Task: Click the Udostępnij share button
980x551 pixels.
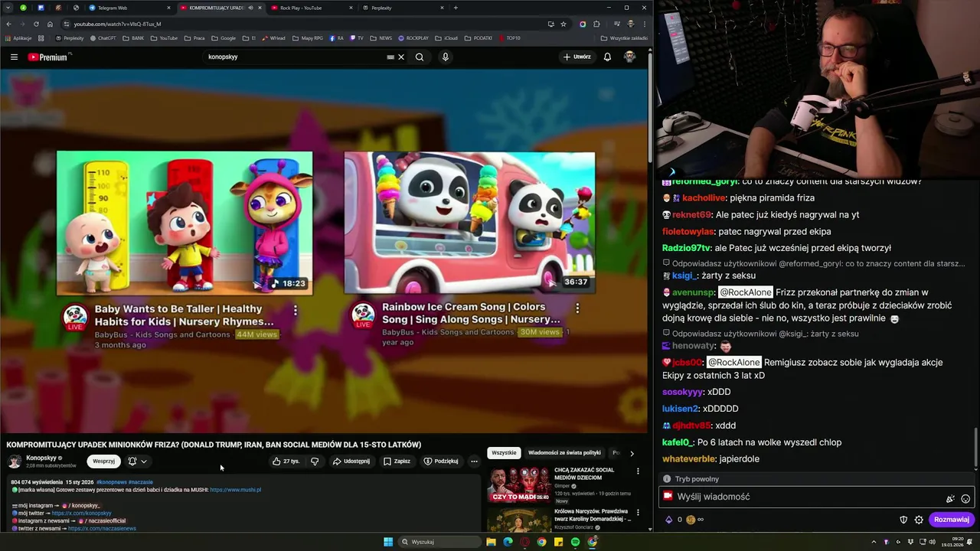Action: (x=351, y=461)
